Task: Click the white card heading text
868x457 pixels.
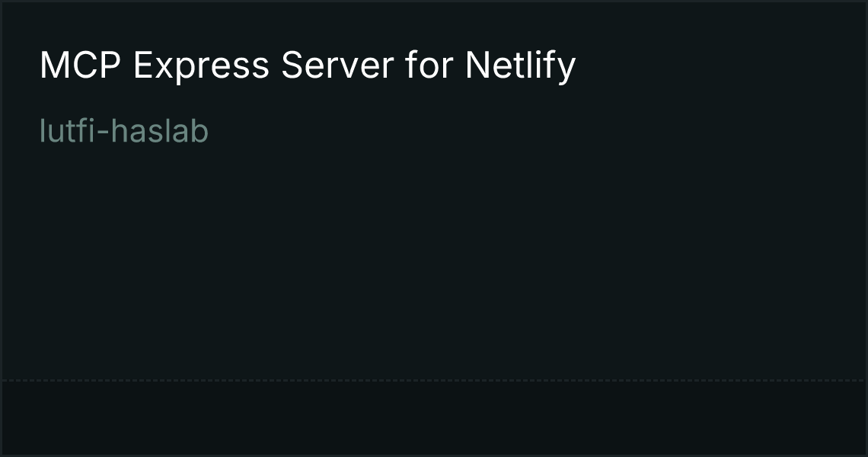Action: (308, 66)
